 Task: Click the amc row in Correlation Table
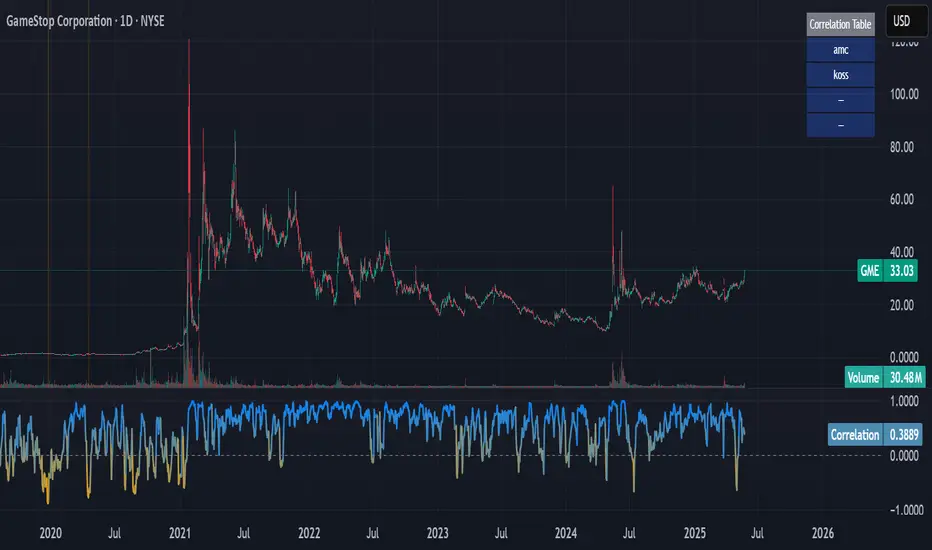[x=840, y=50]
